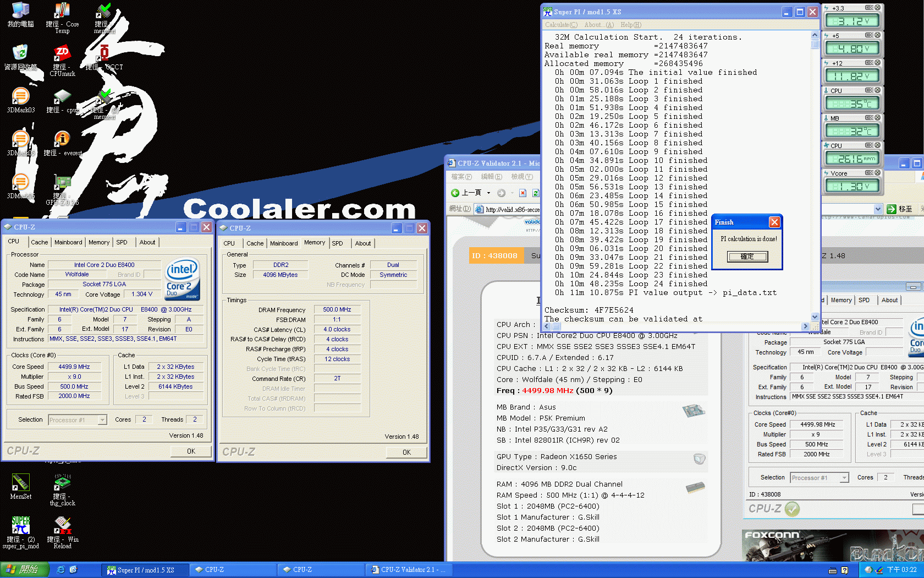Click the CAS# Latency 4.0 clocks value
924x578 pixels.
[x=337, y=330]
